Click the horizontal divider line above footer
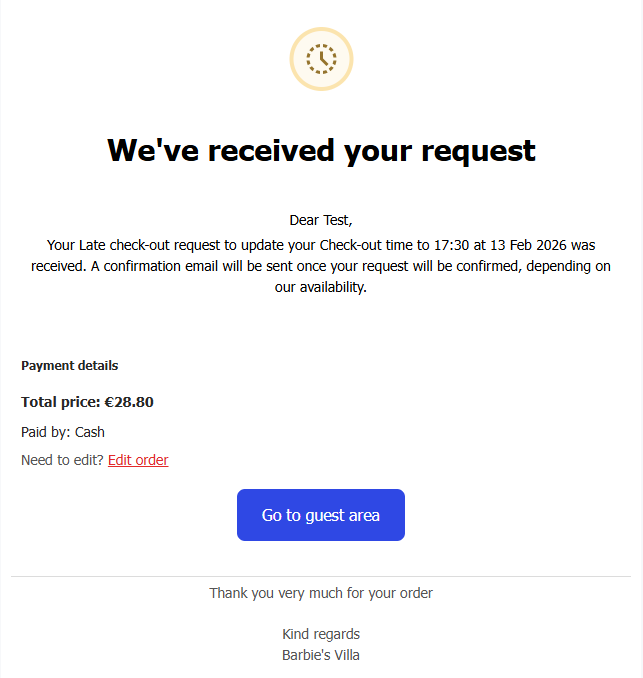The height and width of the screenshot is (678, 643). pos(321,576)
